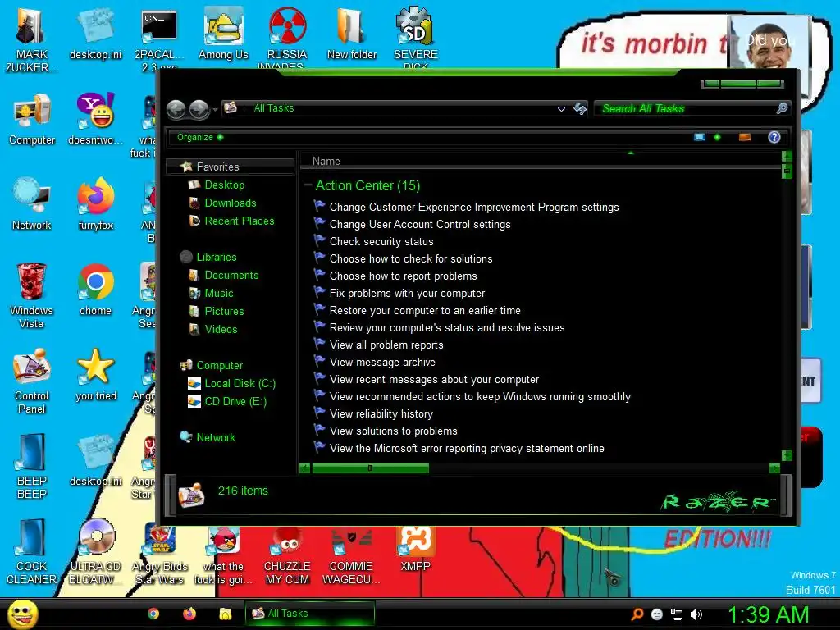840x630 pixels.
Task: Open Choose how to check for solutions
Action: [x=410, y=258]
